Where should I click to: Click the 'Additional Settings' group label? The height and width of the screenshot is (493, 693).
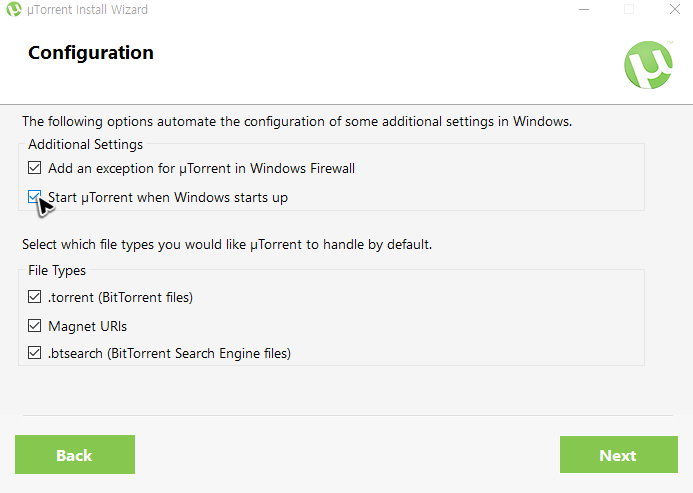pos(85,145)
